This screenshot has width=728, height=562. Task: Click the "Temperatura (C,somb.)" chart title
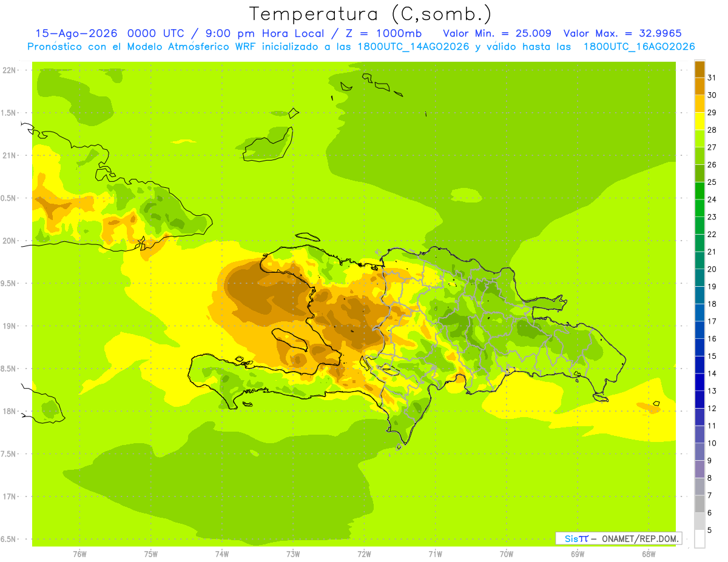(370, 13)
